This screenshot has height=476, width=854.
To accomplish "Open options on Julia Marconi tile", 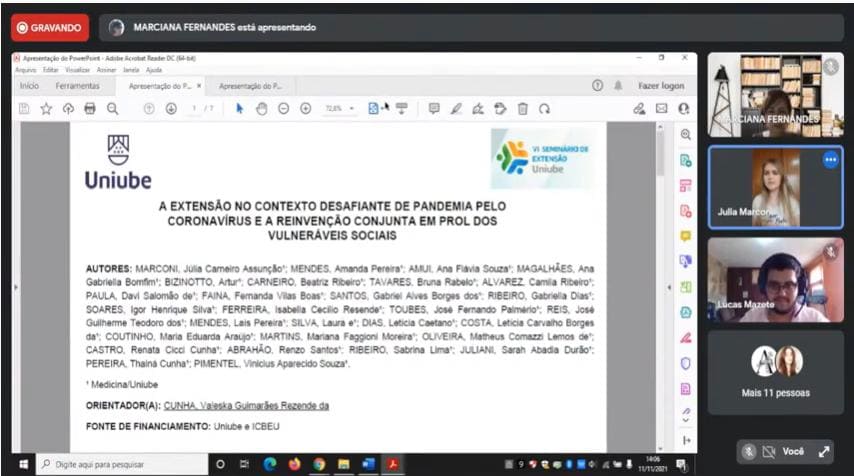I will pyautogui.click(x=830, y=160).
